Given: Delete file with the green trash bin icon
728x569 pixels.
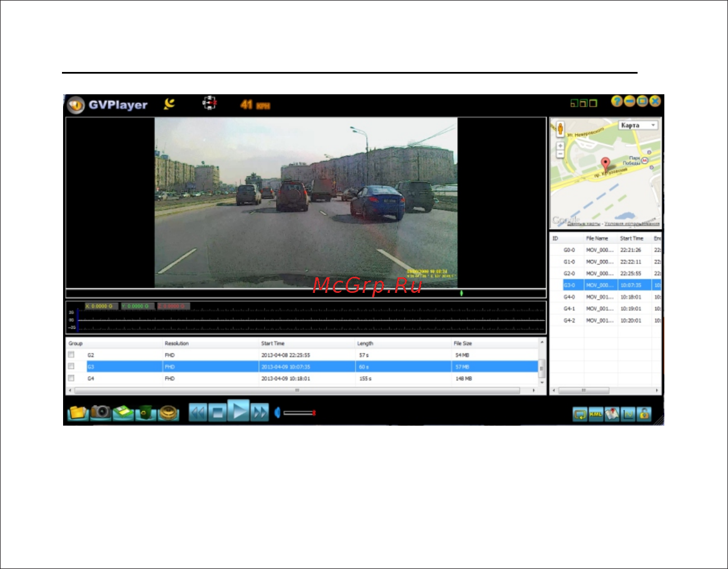Looking at the screenshot, I should [146, 412].
